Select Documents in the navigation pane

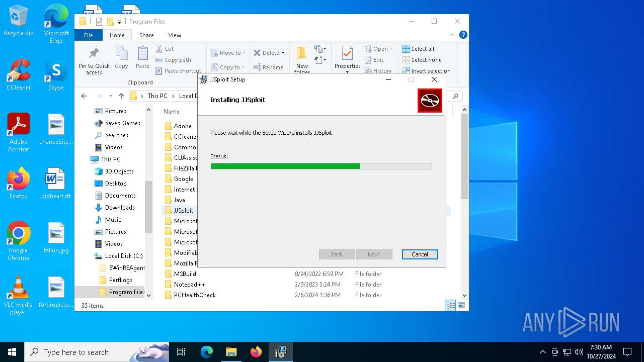coord(120,196)
